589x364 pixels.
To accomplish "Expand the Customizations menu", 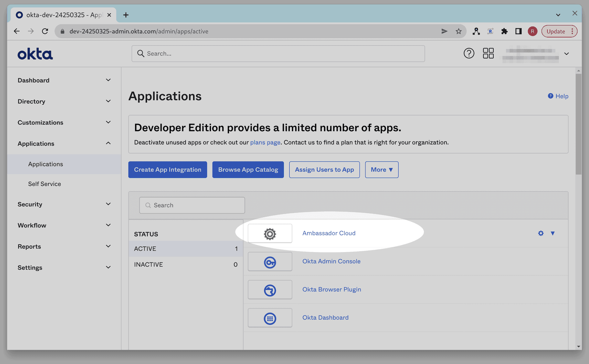I will (x=64, y=122).
